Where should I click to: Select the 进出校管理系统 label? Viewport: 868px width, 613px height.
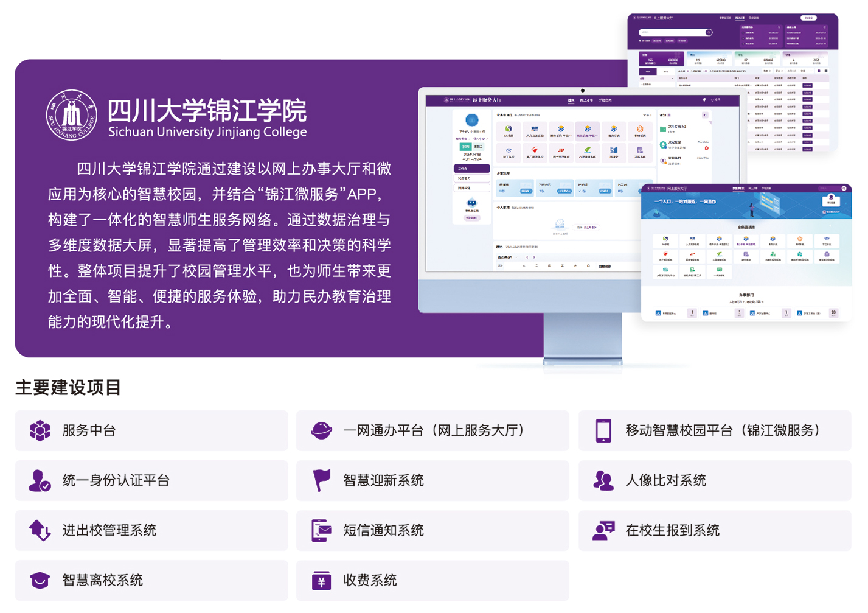click(109, 530)
